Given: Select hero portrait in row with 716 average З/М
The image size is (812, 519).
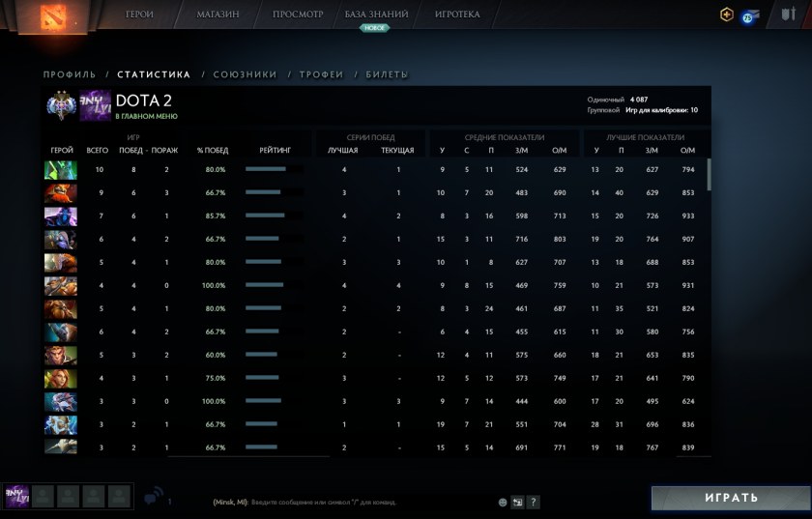Looking at the screenshot, I should 61,240.
